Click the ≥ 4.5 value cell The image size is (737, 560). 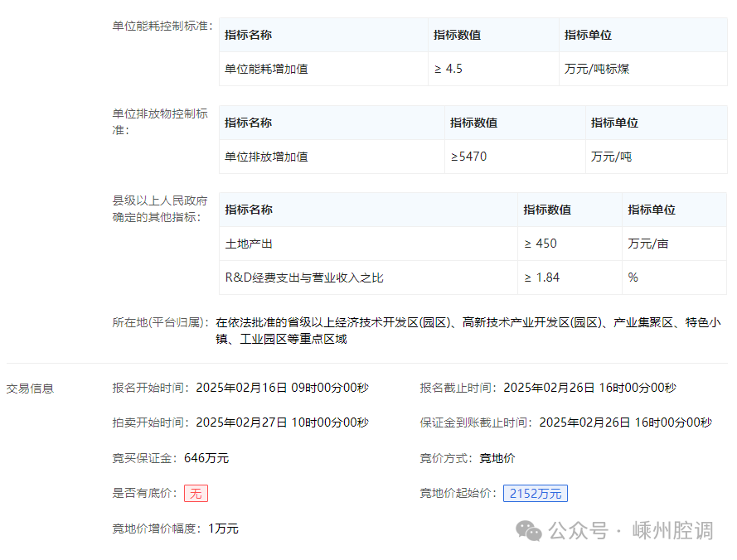tap(449, 69)
